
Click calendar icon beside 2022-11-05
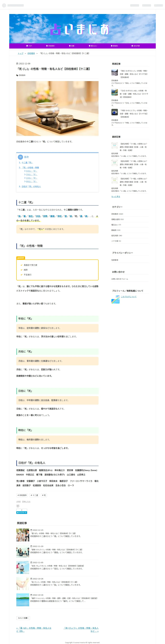click(31, 563)
